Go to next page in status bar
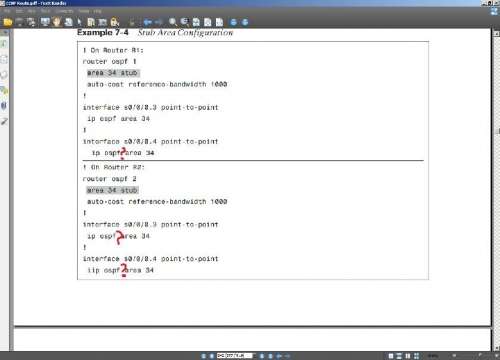The width and height of the screenshot is (500, 360). tap(262, 356)
